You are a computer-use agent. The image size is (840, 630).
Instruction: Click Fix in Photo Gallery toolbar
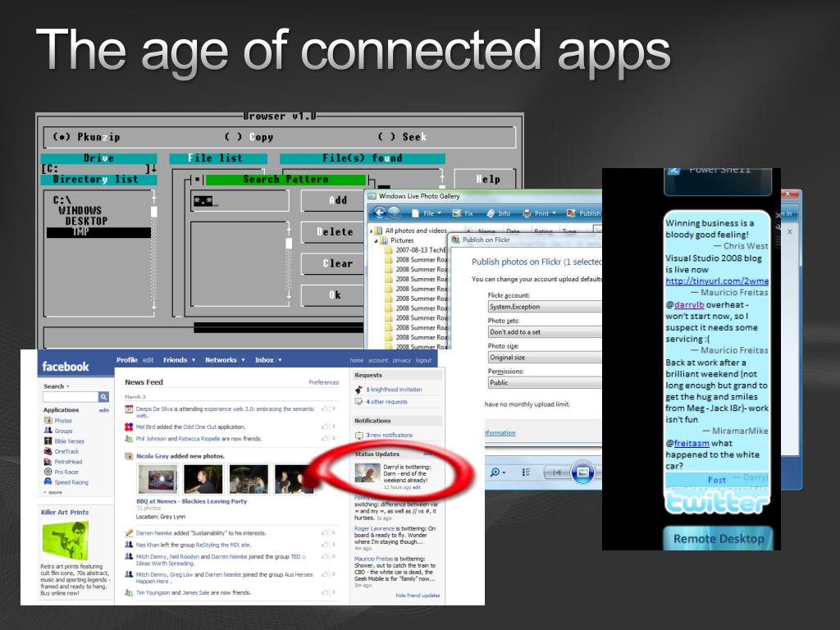[463, 213]
